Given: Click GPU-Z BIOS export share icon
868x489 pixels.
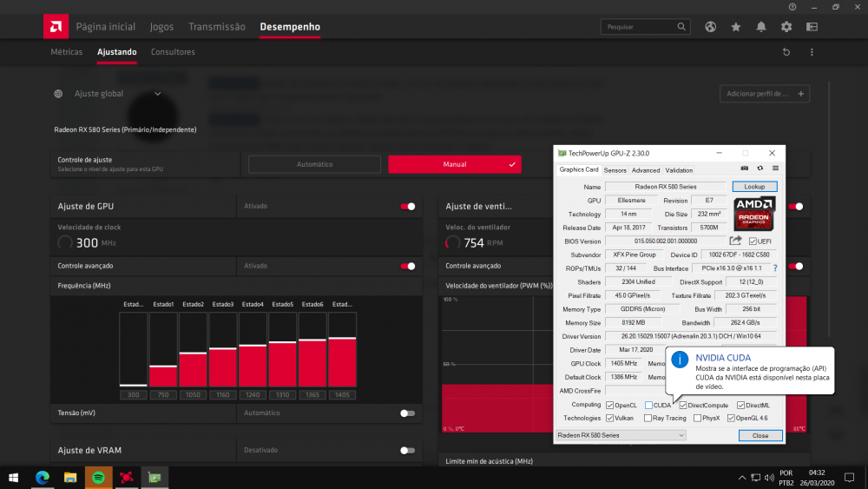Looking at the screenshot, I should coord(736,241).
